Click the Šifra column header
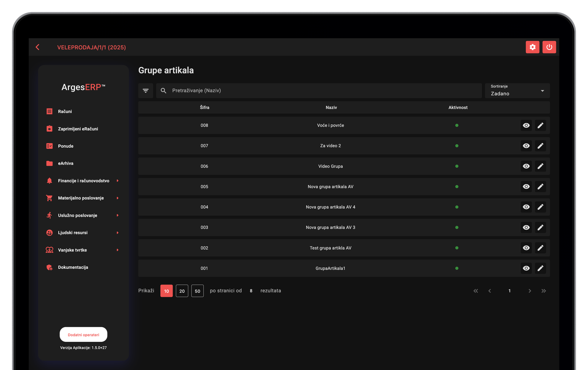The height and width of the screenshot is (370, 588). coord(205,108)
